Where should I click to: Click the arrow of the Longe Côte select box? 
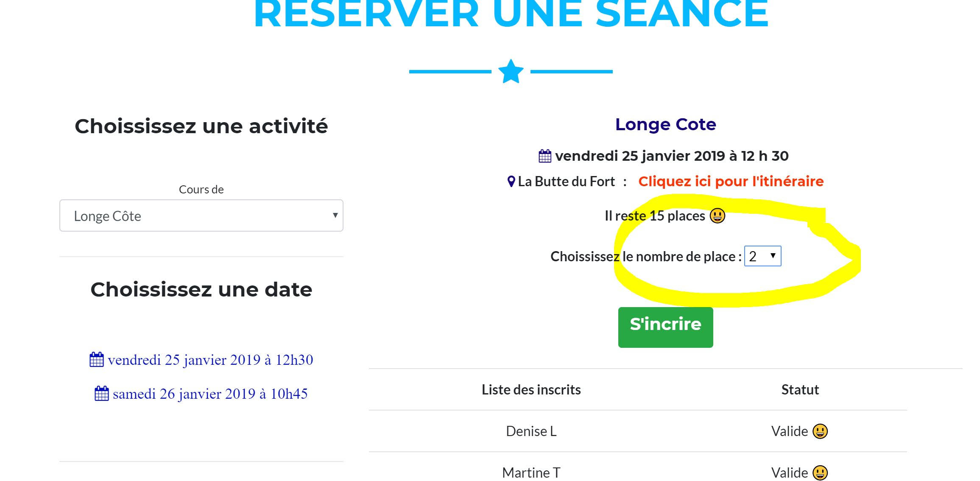[x=335, y=215]
